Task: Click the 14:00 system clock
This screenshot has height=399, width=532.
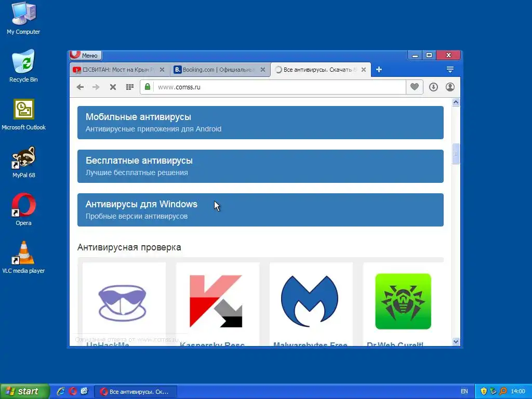Action: point(518,392)
